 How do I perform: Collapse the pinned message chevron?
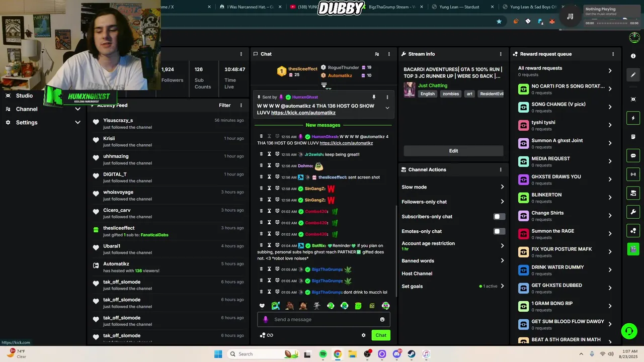(387, 108)
